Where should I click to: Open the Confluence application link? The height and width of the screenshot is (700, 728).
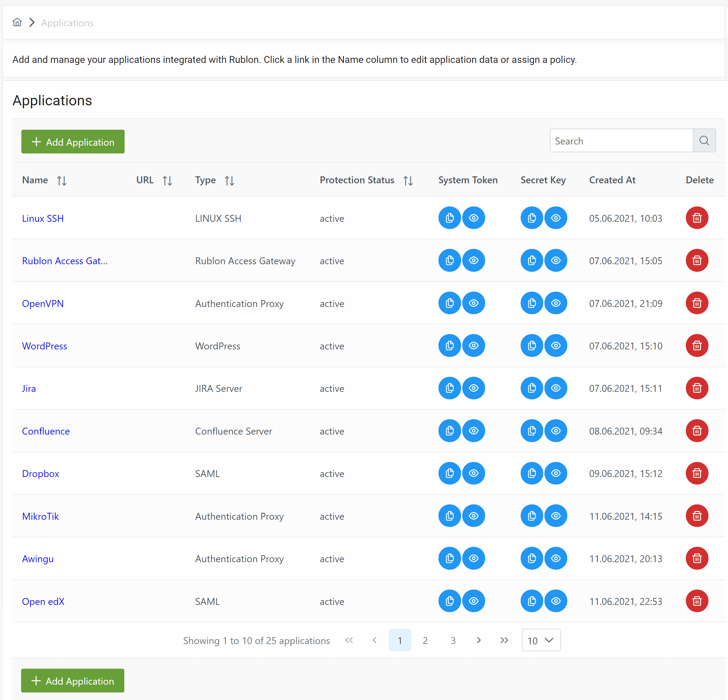pos(46,431)
